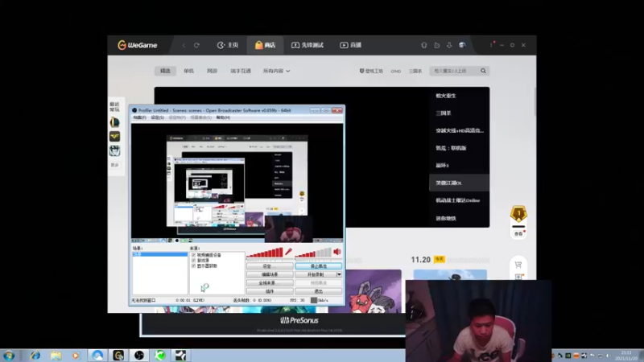
Task: Click the 开始录制 start recording button
Action: 316,274
